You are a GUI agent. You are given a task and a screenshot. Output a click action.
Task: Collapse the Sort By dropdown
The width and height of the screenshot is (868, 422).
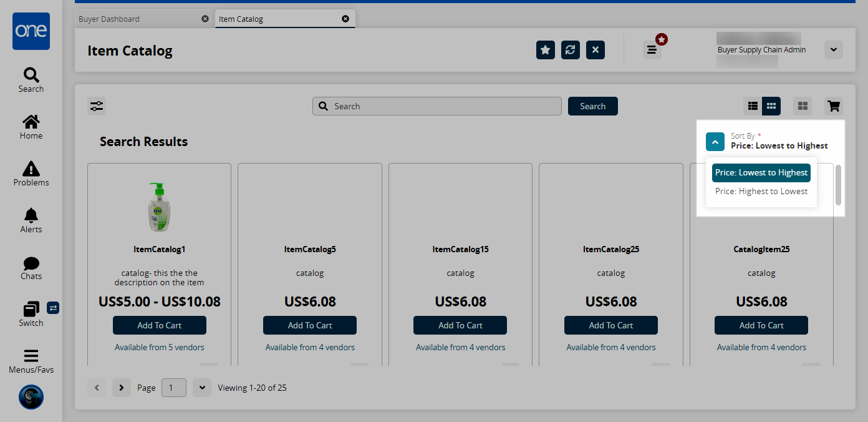click(715, 142)
